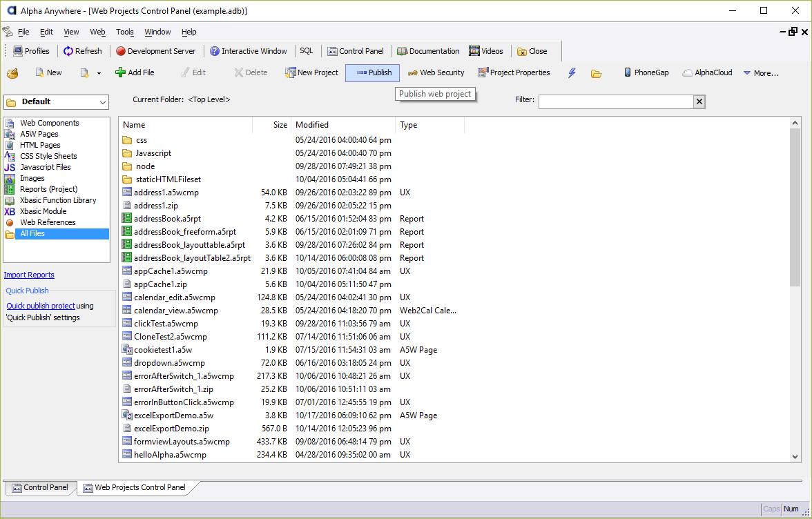Select Reports (Project) in the sidebar
This screenshot has height=519, width=812.
click(48, 189)
